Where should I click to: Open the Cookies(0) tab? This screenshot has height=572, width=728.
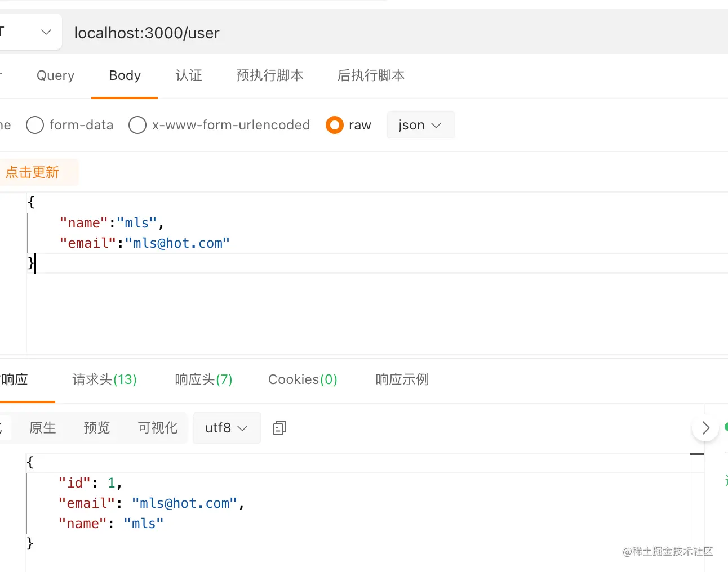click(303, 379)
